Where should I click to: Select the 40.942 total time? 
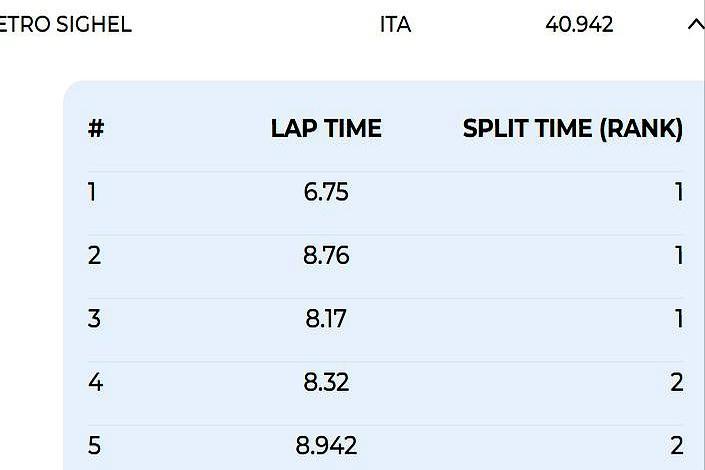(579, 25)
